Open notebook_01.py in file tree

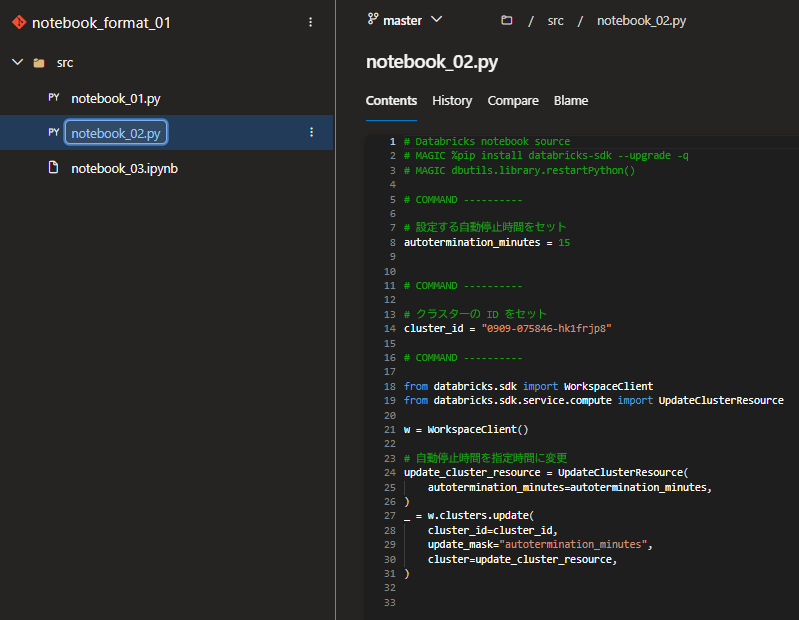tap(116, 98)
